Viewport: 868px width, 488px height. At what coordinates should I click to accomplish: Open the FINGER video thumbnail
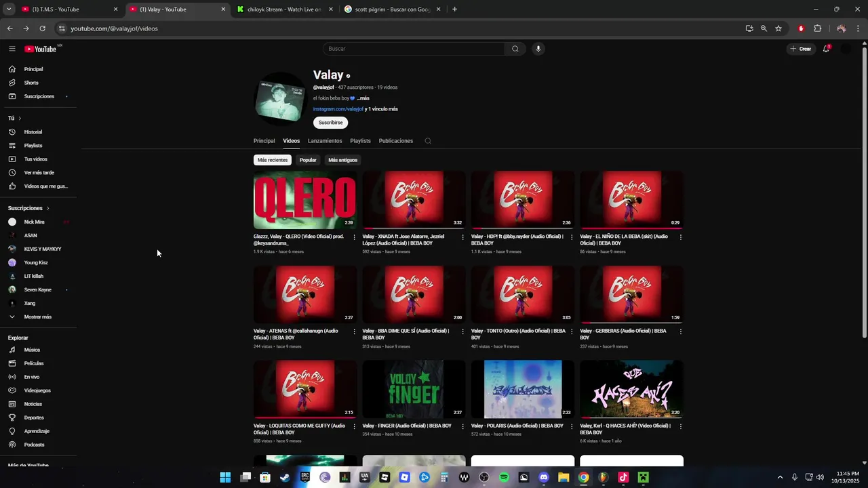pyautogui.click(x=414, y=389)
